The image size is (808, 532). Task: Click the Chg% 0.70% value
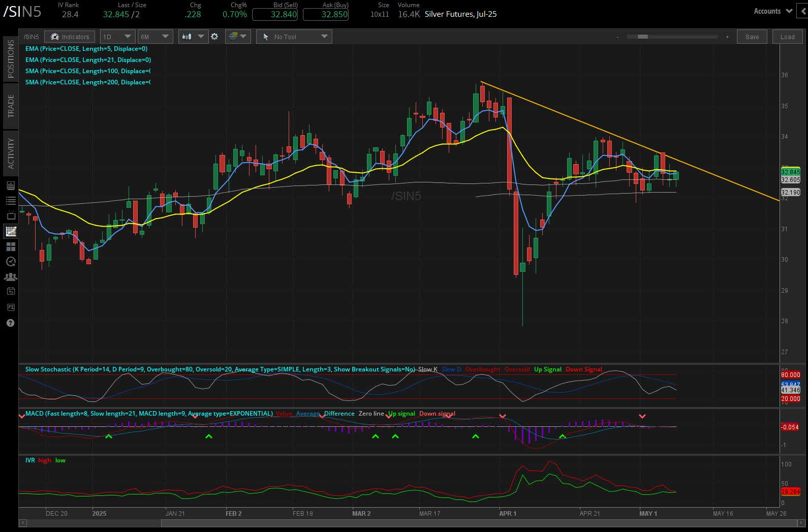[x=235, y=14]
